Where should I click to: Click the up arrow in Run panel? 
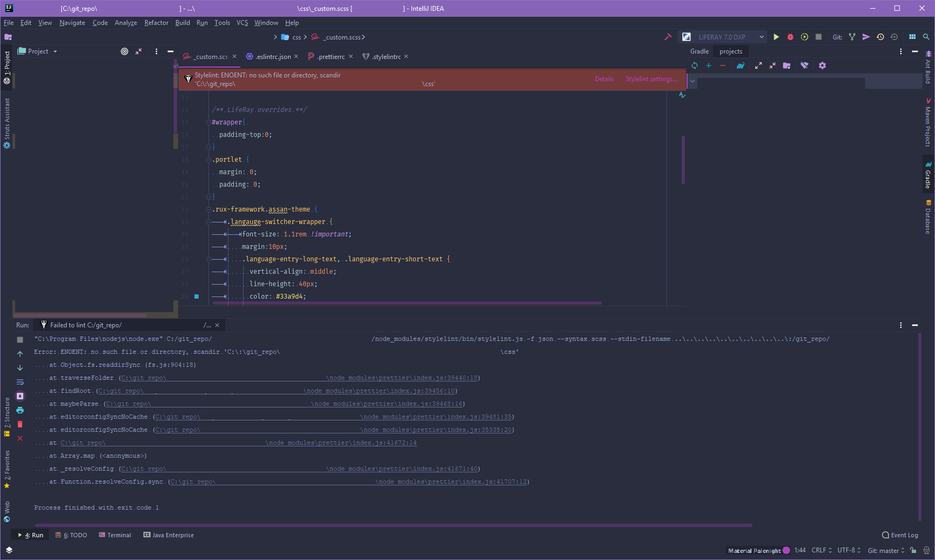click(x=20, y=354)
